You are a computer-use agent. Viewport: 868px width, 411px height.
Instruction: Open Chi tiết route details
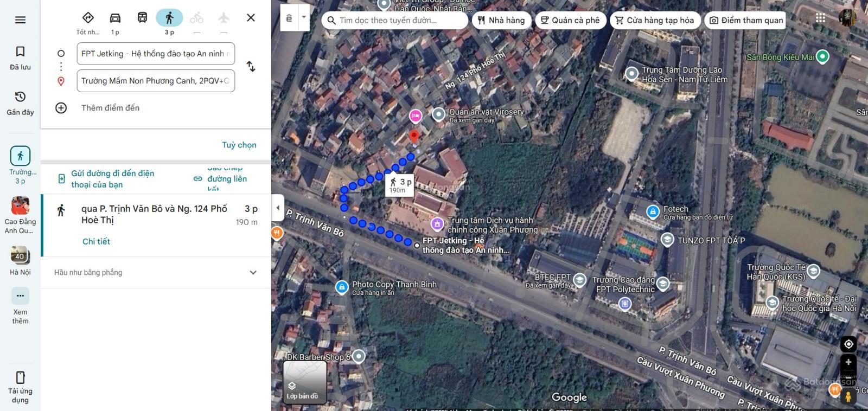pos(96,241)
